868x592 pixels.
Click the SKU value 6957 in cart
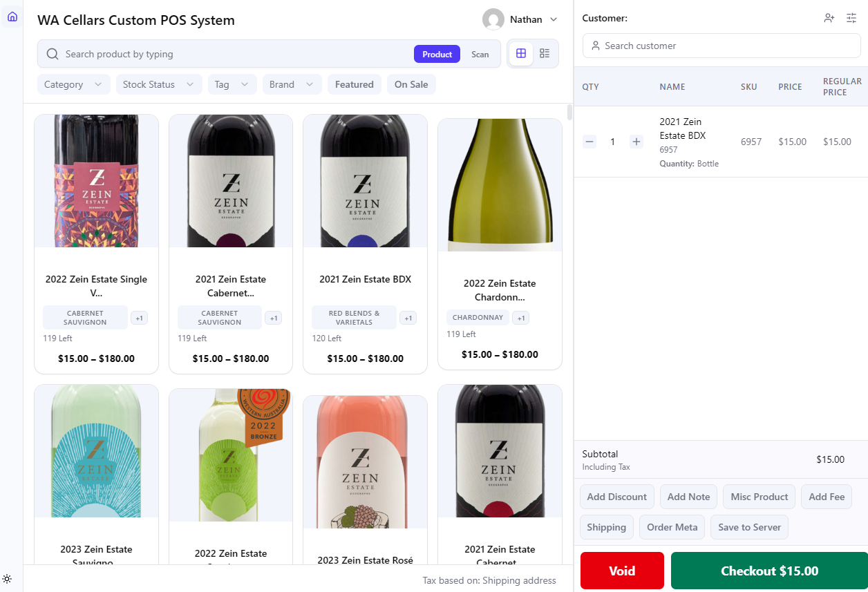(x=751, y=142)
